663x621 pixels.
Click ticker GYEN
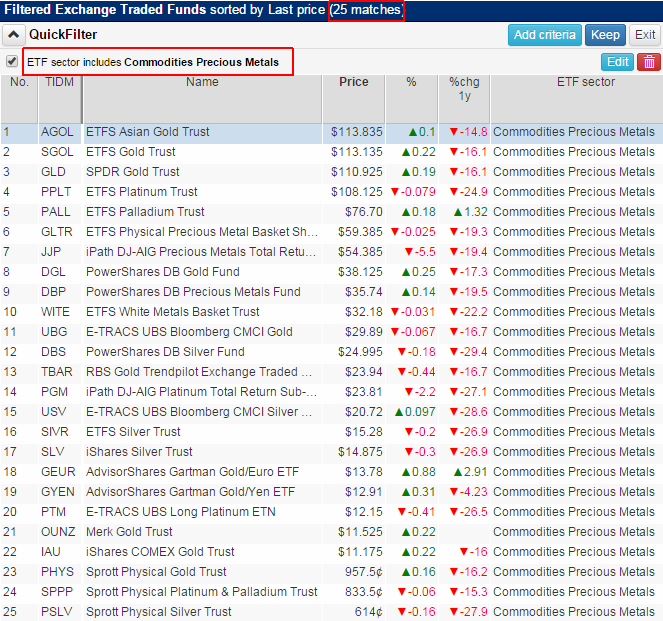pyautogui.click(x=58, y=492)
